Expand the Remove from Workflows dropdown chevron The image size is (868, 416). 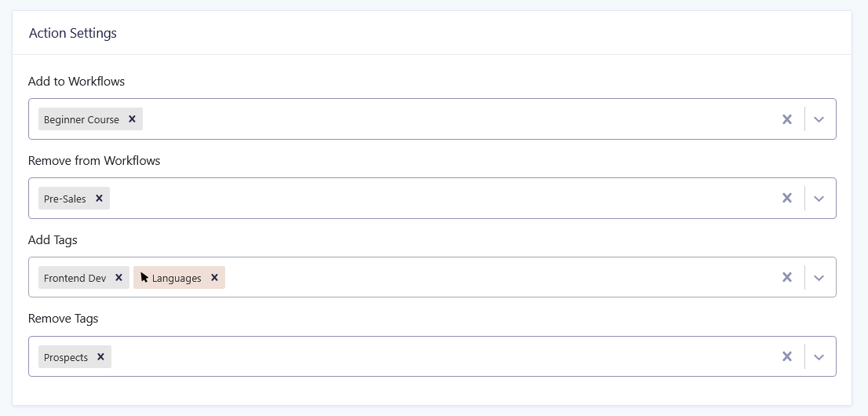819,199
